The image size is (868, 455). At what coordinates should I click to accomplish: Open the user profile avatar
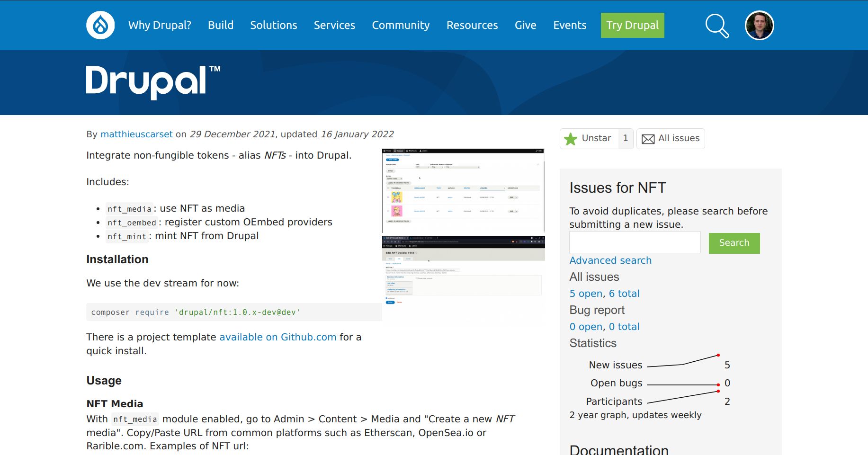[759, 25]
